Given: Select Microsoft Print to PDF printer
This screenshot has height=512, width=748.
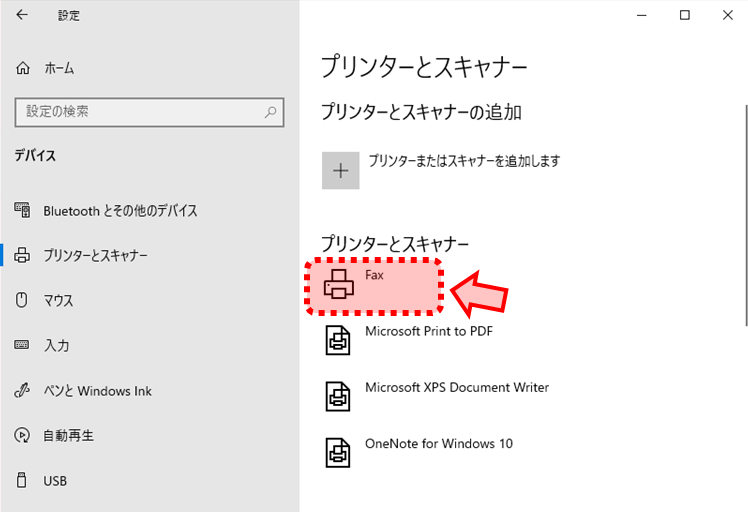Looking at the screenshot, I should point(429,331).
